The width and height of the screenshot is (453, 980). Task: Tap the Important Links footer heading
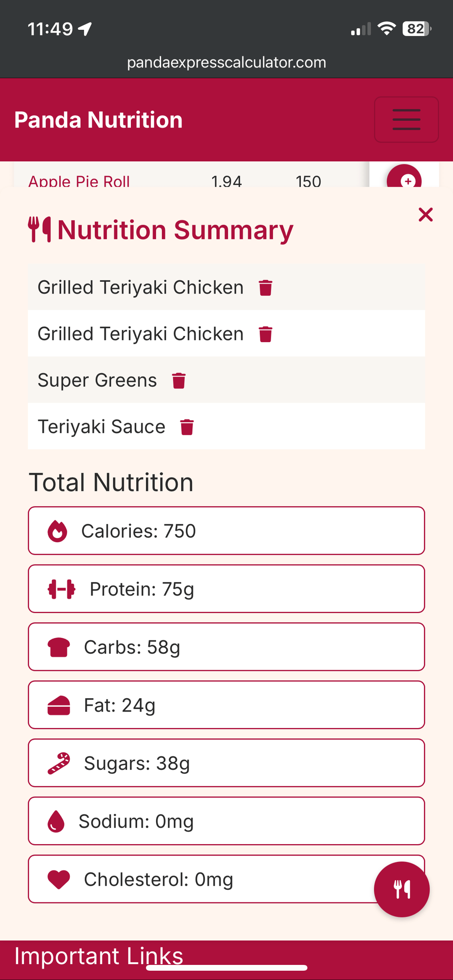[x=99, y=956]
